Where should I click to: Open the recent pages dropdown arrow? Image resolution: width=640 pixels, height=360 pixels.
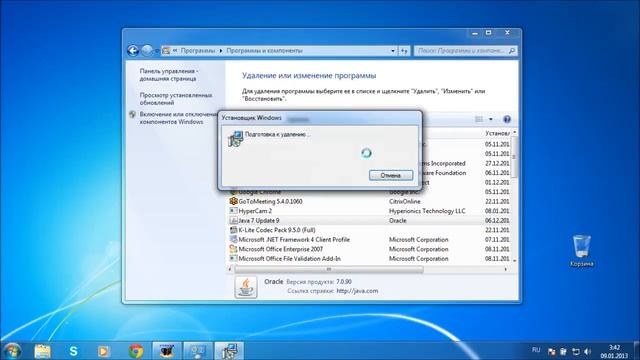[157, 51]
